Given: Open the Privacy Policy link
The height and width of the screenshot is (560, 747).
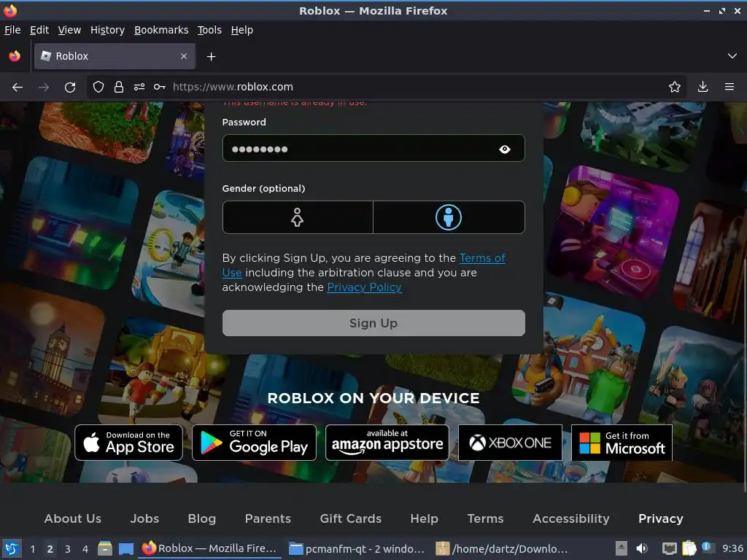Looking at the screenshot, I should click(x=365, y=287).
